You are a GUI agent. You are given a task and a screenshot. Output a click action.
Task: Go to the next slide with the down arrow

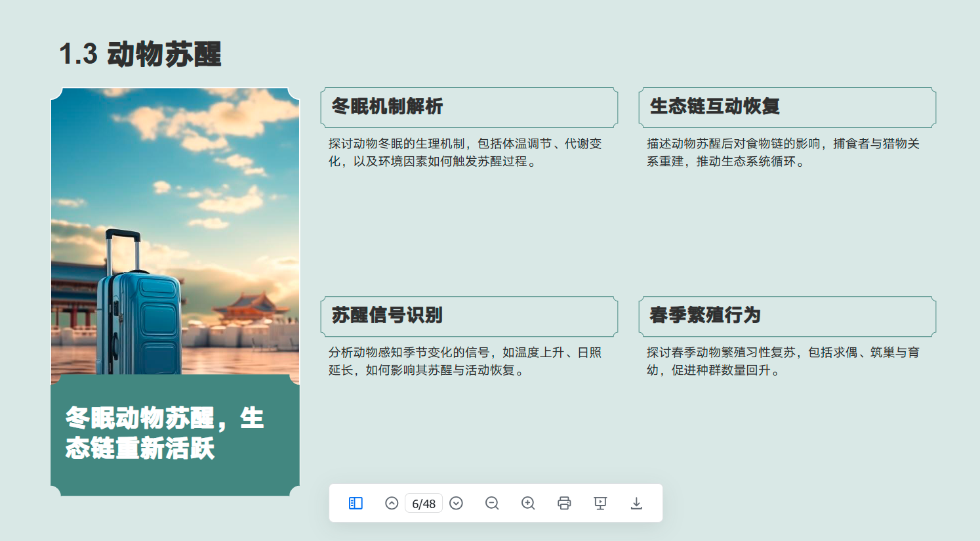457,503
